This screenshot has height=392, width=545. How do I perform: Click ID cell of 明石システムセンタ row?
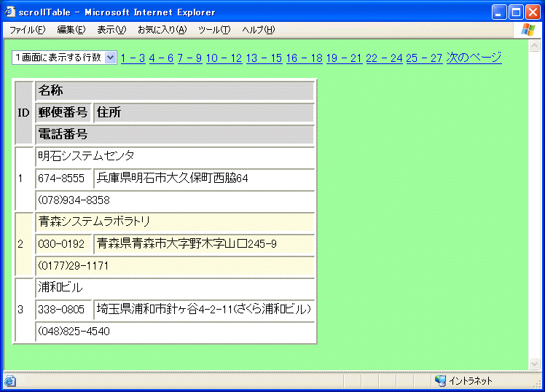tap(23, 179)
